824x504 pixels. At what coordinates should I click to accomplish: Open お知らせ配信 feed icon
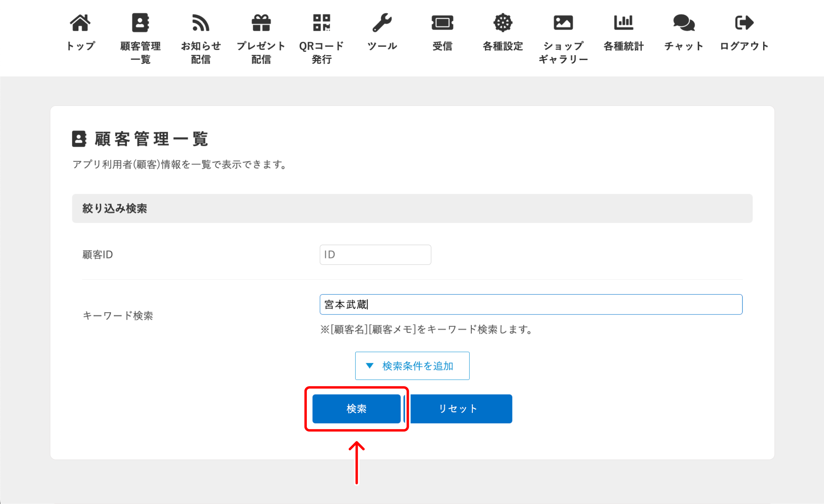tap(200, 23)
